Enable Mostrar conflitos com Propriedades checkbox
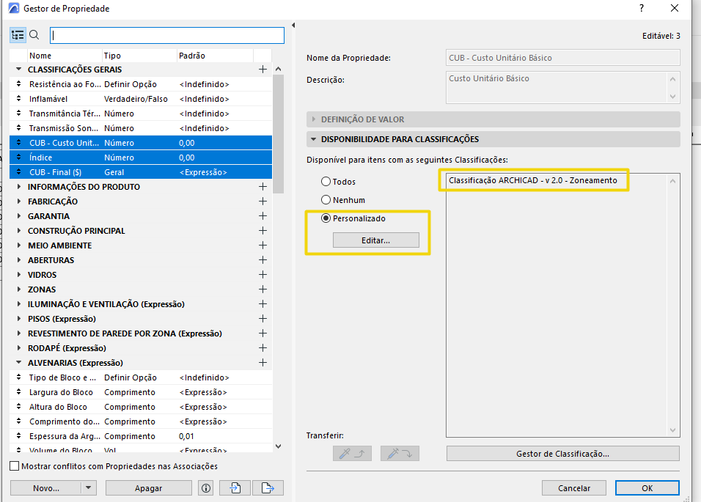The image size is (701, 502). pyautogui.click(x=14, y=466)
